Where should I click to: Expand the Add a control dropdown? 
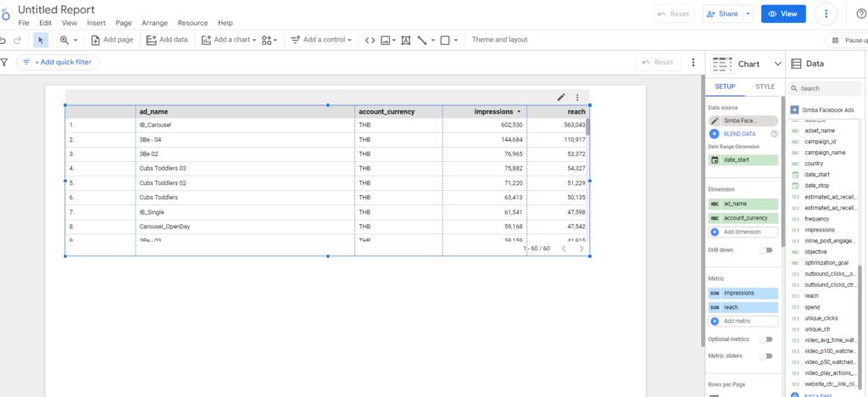(x=321, y=40)
